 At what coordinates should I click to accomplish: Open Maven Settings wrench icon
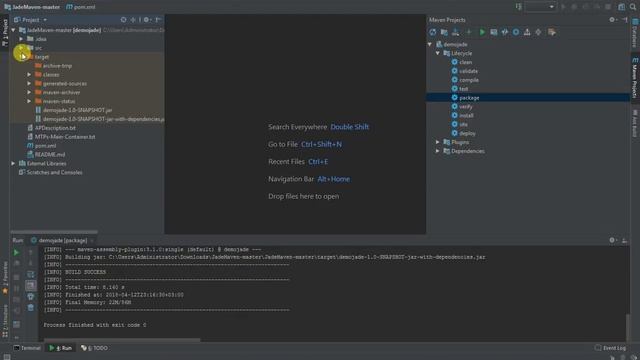tap(552, 32)
